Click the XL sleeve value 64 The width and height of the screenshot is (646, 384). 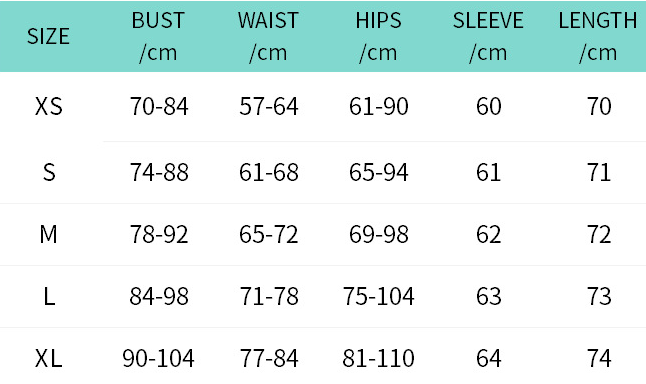tap(489, 358)
